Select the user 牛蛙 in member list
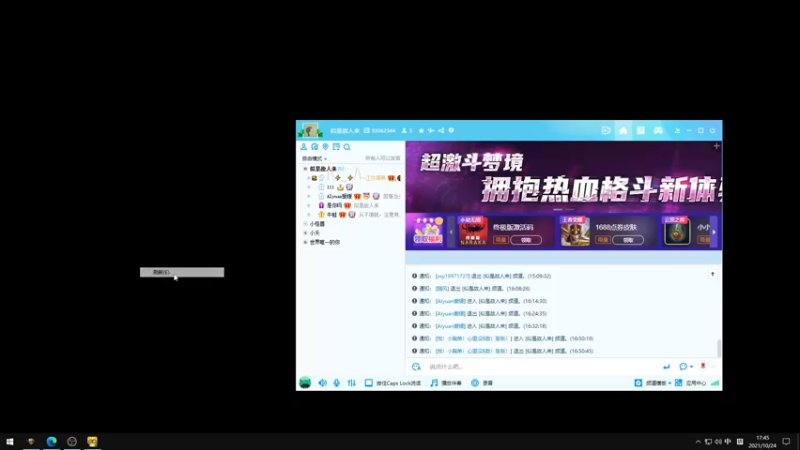Screen dimensions: 800x450 coord(332,215)
